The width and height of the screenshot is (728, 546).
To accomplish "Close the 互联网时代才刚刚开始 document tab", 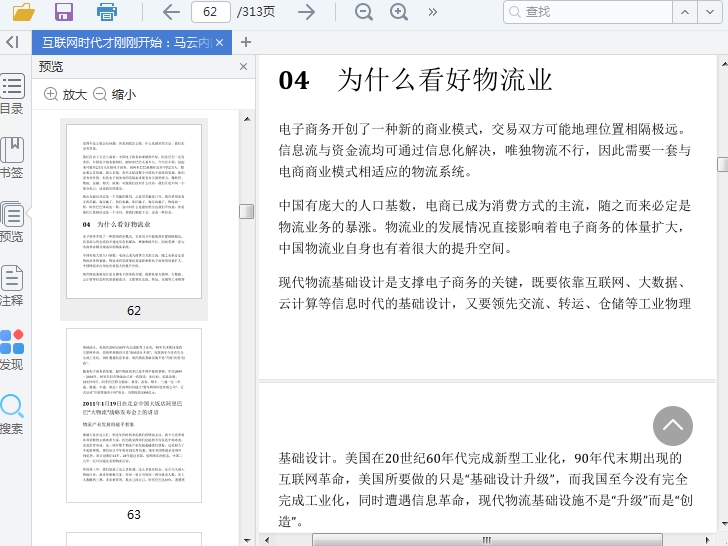I will click(x=220, y=43).
